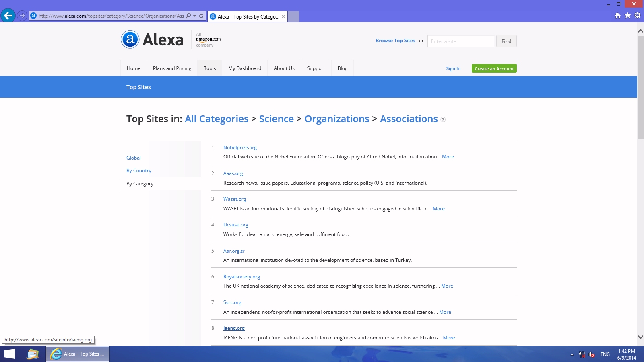This screenshot has height=362, width=644.
Task: Click Create an Account button
Action: point(494,69)
